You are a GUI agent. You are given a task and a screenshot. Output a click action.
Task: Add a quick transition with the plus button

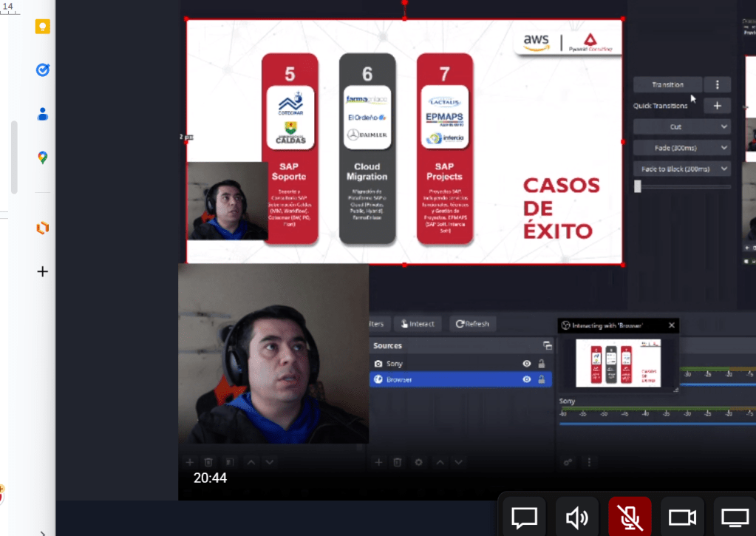coord(717,106)
